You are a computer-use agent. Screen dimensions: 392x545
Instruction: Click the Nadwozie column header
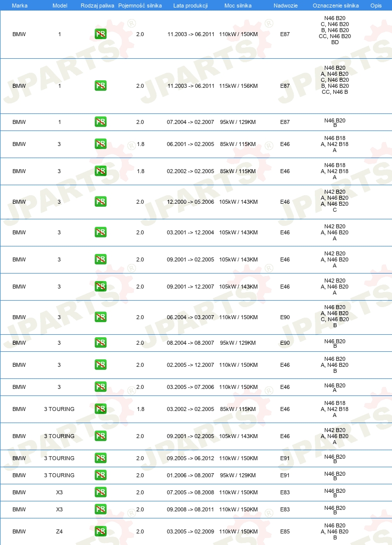(285, 6)
